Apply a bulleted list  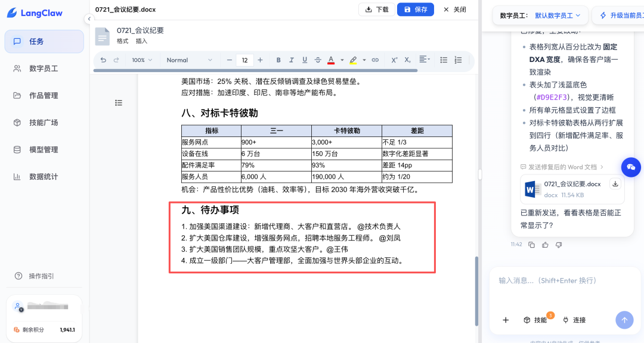[x=444, y=60]
